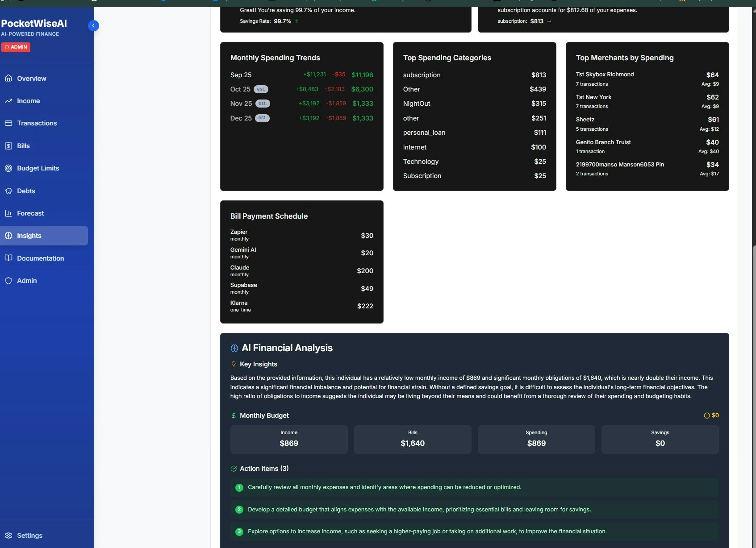Open Forecast via the bar-chart icon
Screen dimensions: 756x548
[x=9, y=213]
